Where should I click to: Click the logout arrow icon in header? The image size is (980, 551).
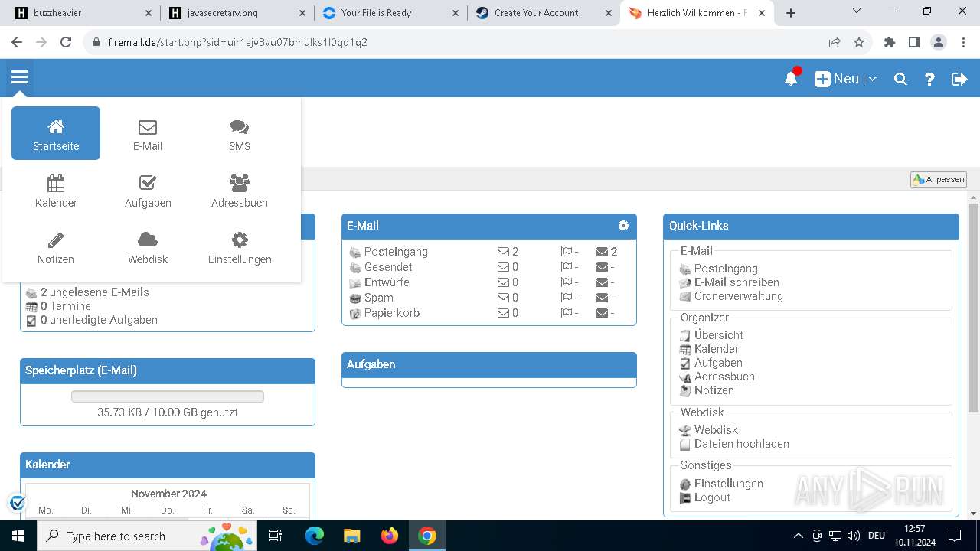[959, 79]
